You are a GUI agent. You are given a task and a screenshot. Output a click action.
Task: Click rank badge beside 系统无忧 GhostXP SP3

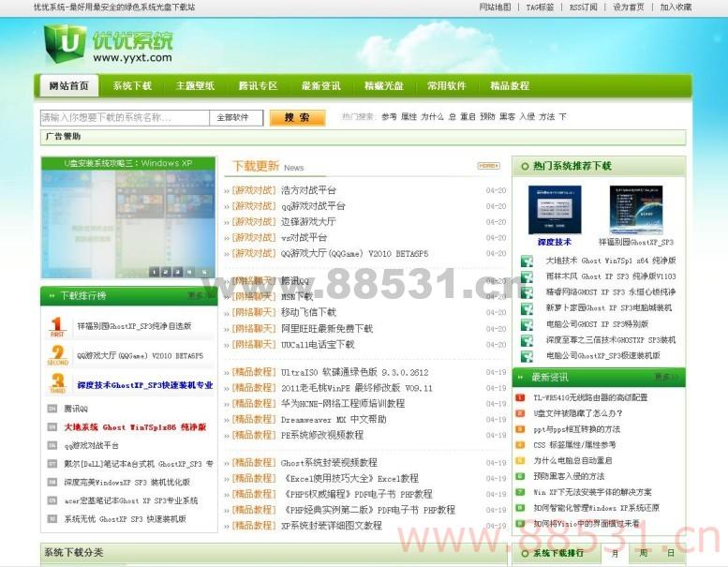pos(52,518)
